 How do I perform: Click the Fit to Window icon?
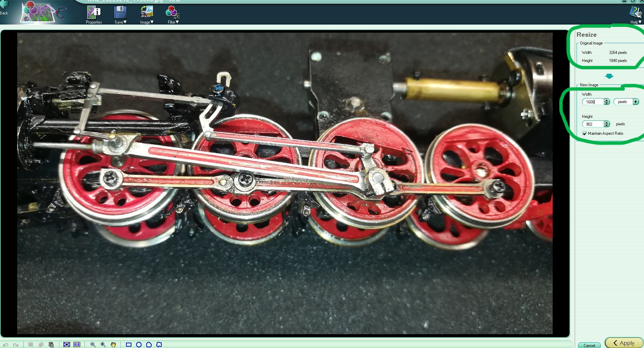click(67, 344)
